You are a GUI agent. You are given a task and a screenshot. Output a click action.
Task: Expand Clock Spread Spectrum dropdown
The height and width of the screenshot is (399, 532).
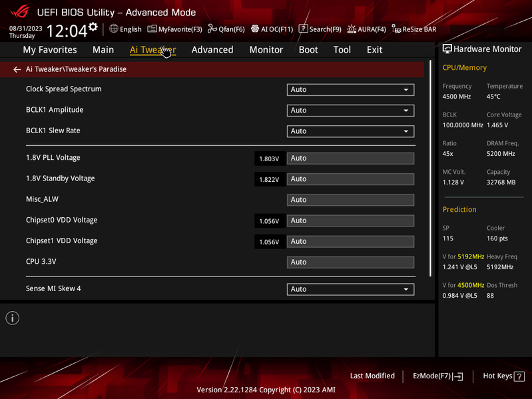tap(350, 90)
